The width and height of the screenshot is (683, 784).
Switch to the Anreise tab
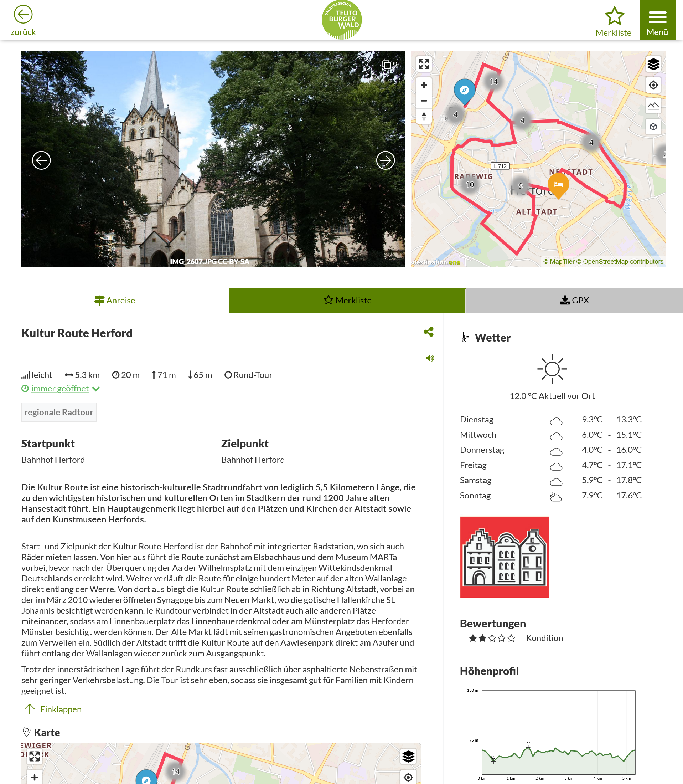114,301
